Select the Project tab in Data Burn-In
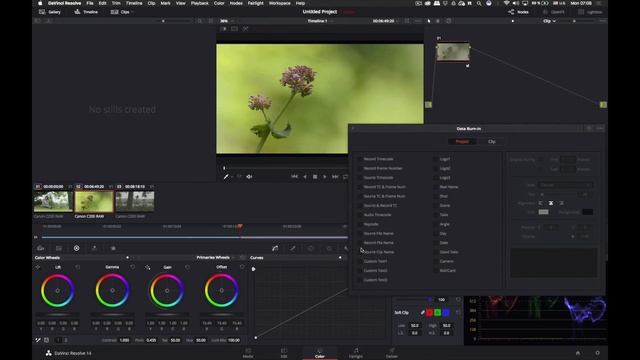This screenshot has height=360, width=640. pyautogui.click(x=462, y=142)
